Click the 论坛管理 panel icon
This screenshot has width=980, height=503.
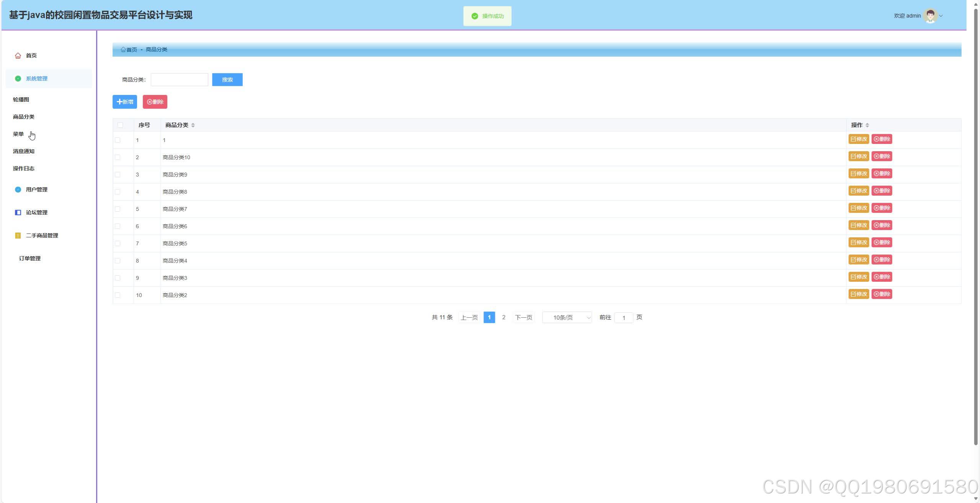[x=18, y=212]
